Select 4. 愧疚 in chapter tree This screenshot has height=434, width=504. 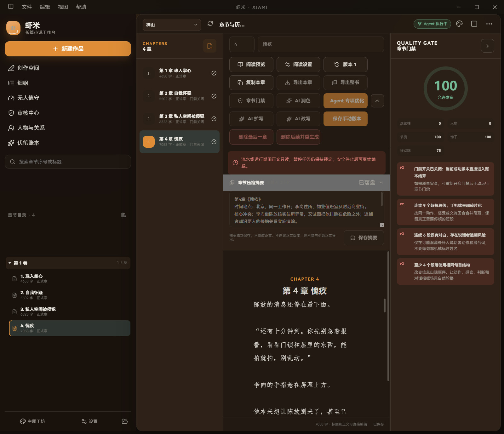tap(70, 328)
